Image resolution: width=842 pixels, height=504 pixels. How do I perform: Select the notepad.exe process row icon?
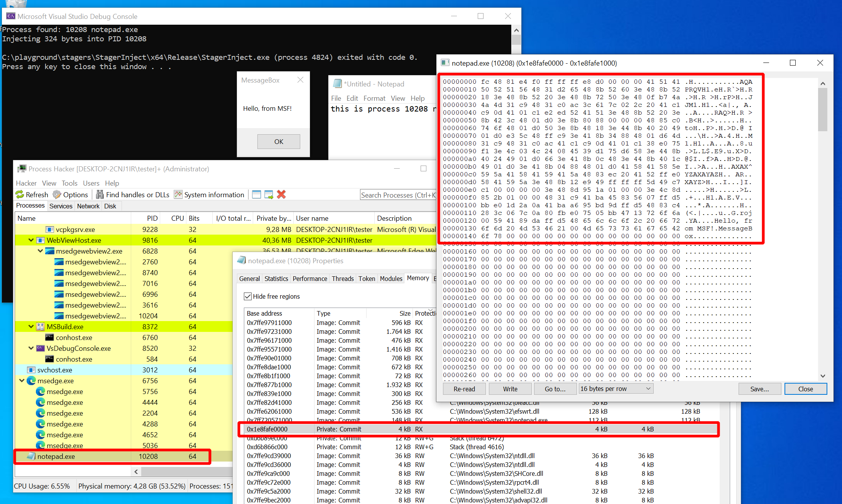click(31, 456)
